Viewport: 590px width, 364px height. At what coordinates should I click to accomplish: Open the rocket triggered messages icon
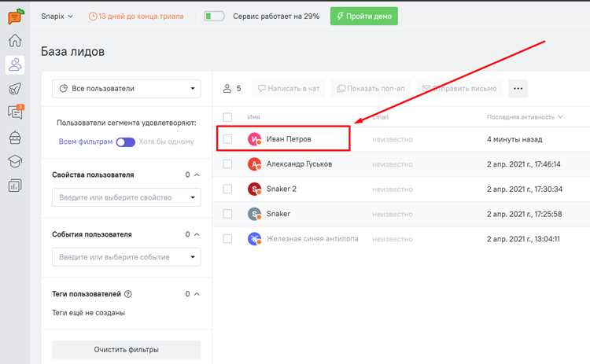(x=15, y=89)
